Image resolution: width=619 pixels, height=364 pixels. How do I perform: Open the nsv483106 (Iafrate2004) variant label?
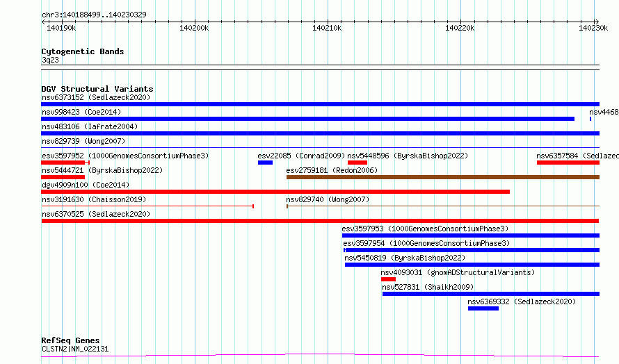[90, 126]
